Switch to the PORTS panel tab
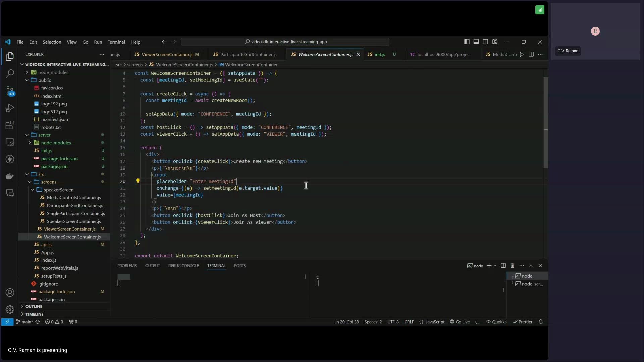This screenshot has width=644, height=362. pyautogui.click(x=240, y=266)
